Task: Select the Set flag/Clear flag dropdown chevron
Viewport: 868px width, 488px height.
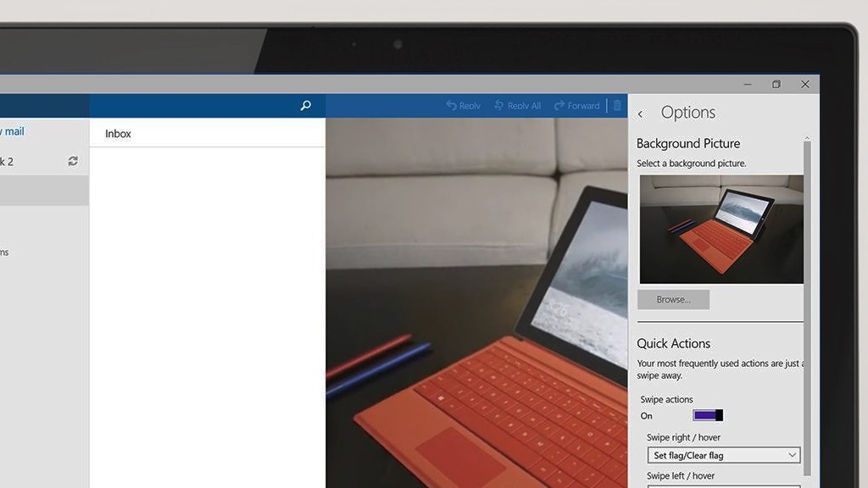Action: tap(793, 455)
